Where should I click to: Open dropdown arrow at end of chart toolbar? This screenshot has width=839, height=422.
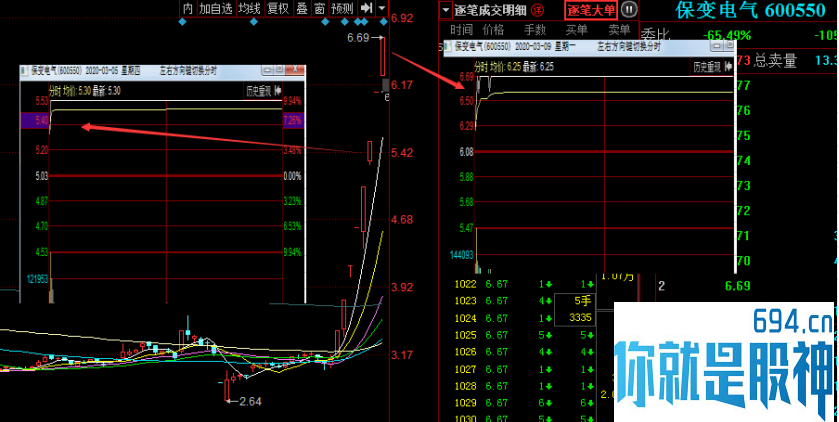click(382, 8)
